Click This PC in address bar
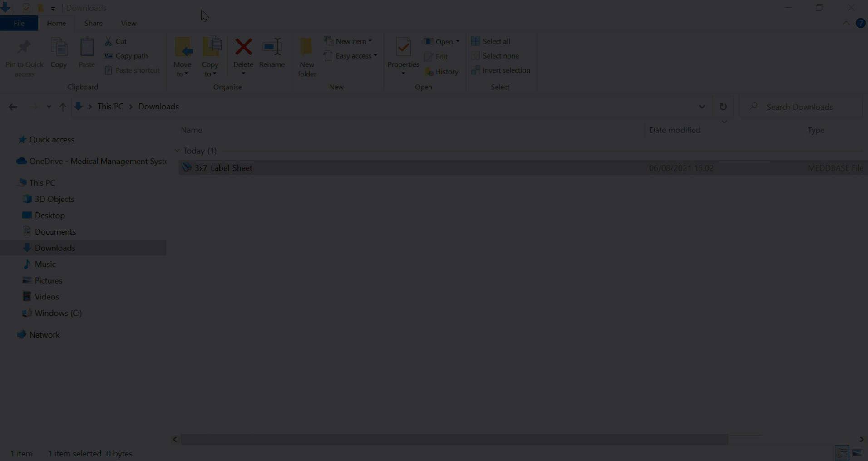 tap(110, 107)
